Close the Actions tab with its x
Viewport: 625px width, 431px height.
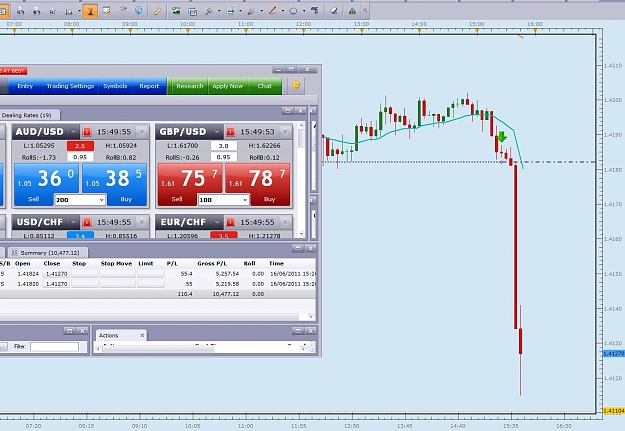(x=142, y=336)
